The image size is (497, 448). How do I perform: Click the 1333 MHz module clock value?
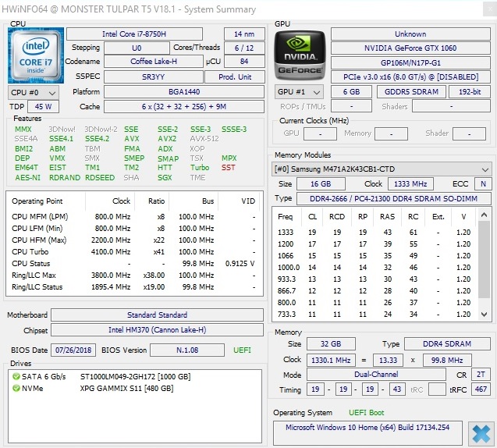(x=410, y=184)
